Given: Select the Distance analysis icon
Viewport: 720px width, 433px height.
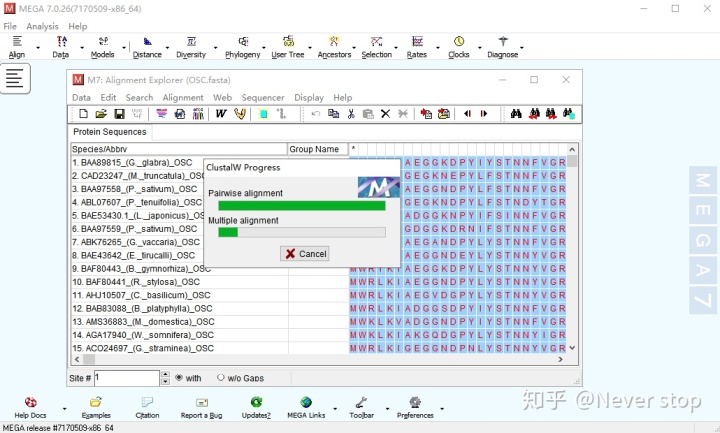Looking at the screenshot, I should pyautogui.click(x=147, y=47).
